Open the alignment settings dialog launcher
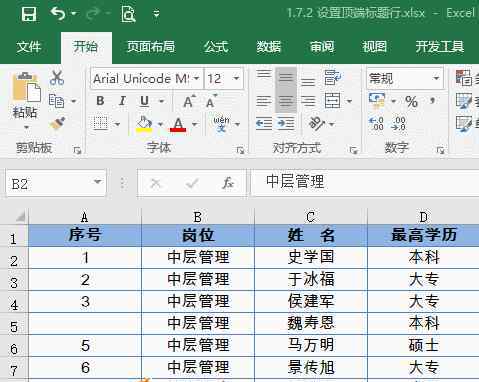479x382 pixels. [x=354, y=151]
